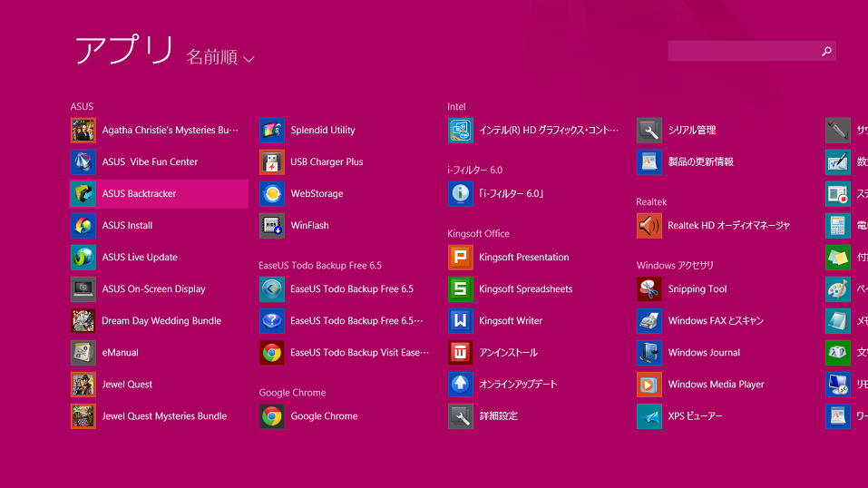Select the ASUS Backtracker icon
Viewport: 868px width, 488px height.
click(x=83, y=194)
